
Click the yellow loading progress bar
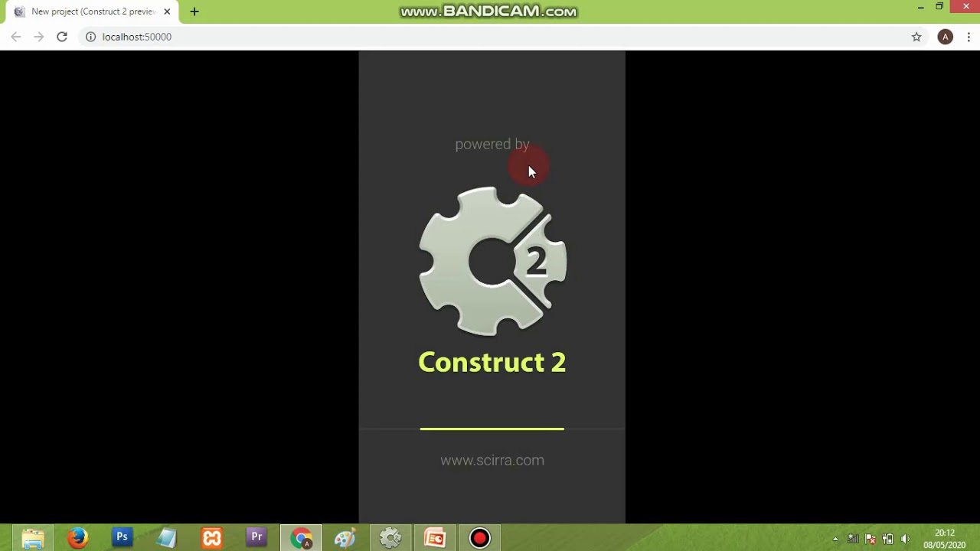tap(492, 429)
